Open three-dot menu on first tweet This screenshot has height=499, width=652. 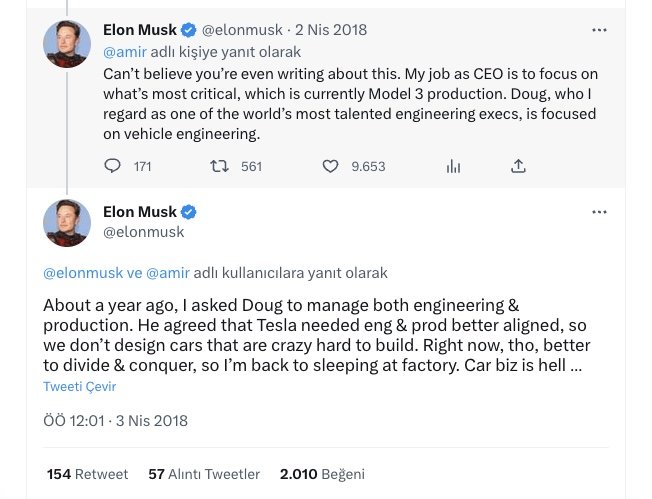pos(599,30)
